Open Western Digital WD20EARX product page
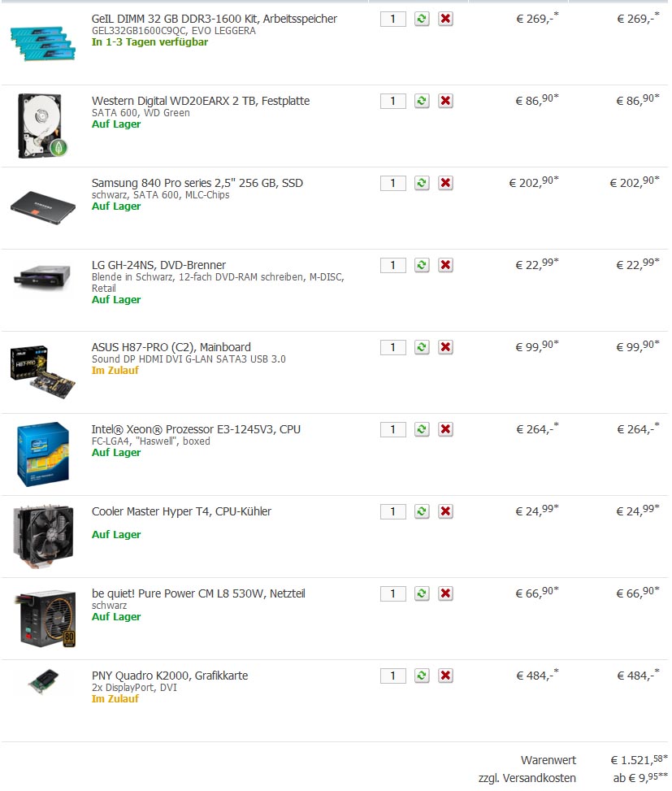This screenshot has height=791, width=672. [201, 101]
